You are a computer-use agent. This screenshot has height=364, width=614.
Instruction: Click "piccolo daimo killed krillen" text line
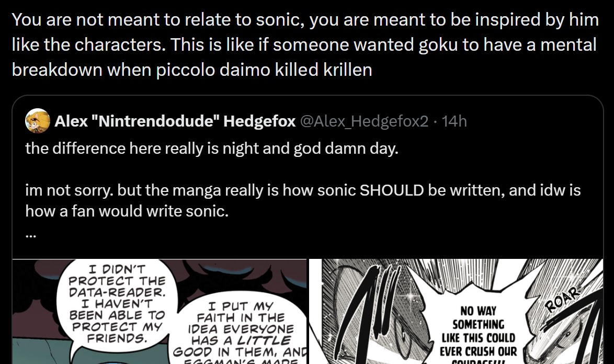coord(264,70)
